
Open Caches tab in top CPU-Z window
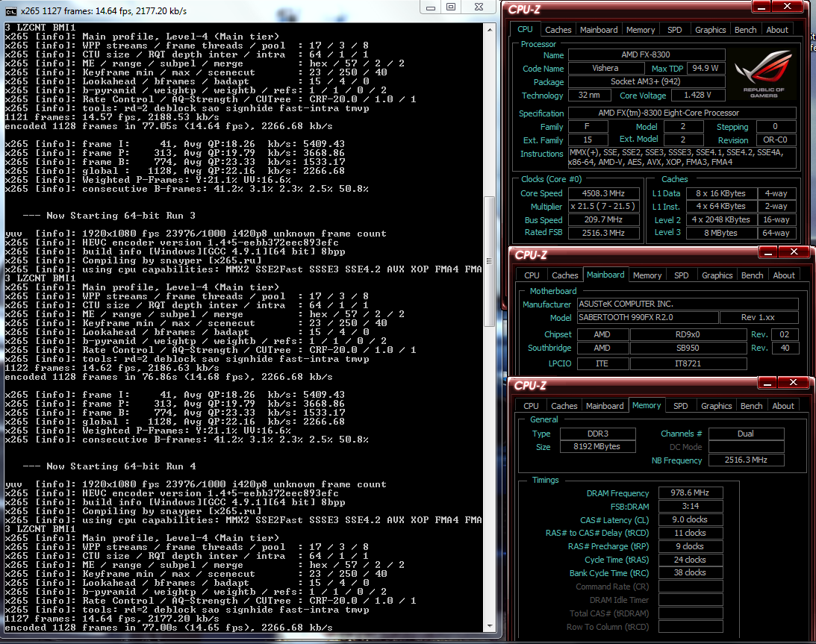558,30
